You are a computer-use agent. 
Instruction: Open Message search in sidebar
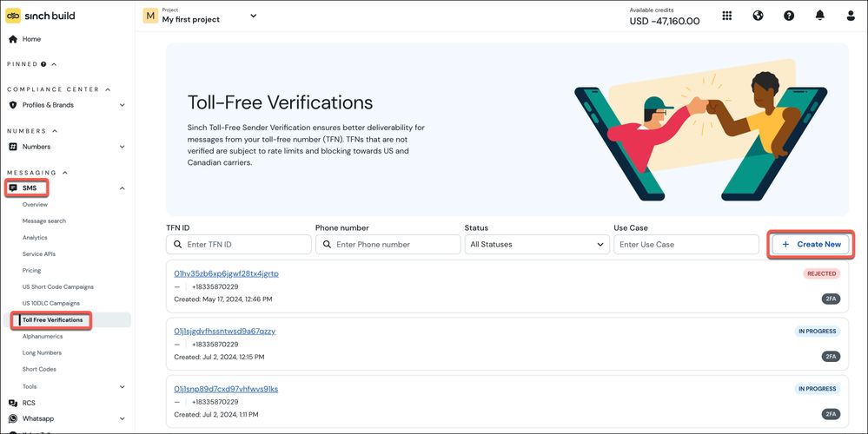[x=43, y=221]
